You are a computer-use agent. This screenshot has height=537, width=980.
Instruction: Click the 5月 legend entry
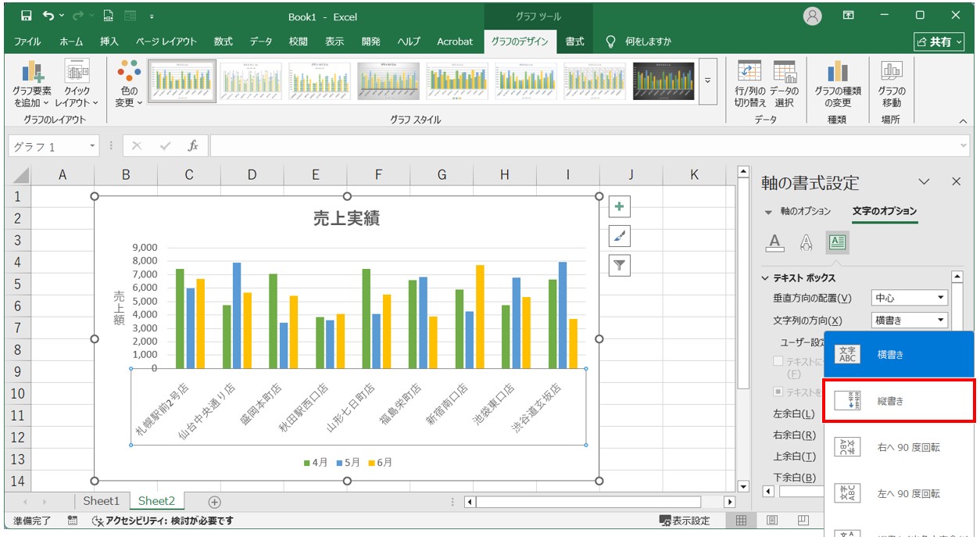(349, 463)
